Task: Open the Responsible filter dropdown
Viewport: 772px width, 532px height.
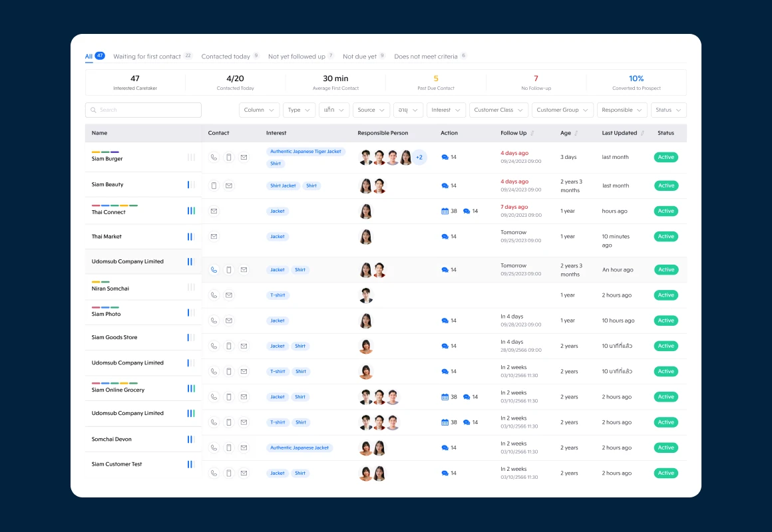Action: coord(622,110)
